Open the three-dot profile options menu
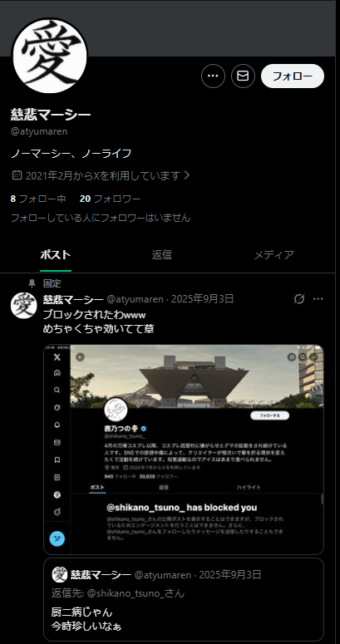340x644 pixels. coord(213,76)
